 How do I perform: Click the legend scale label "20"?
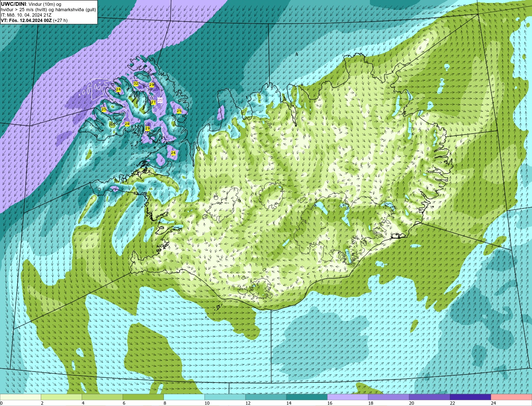(x=411, y=403)
